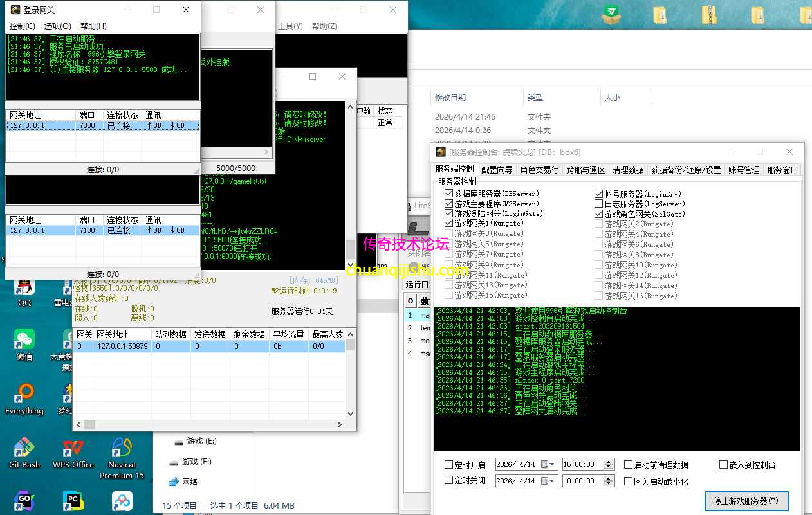Click the server console title bar app icon

[x=439, y=152]
